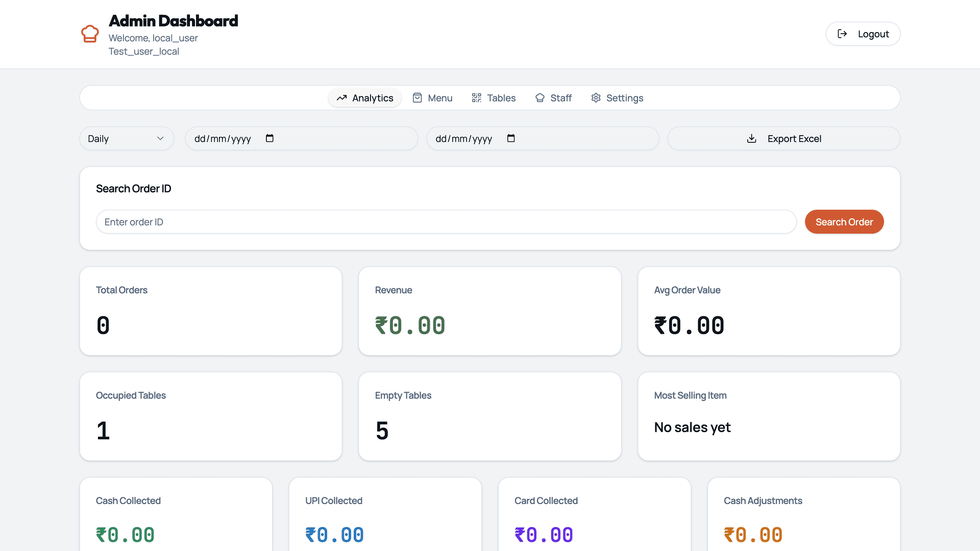Click the Logout button
This screenshot has height=551, width=980.
click(863, 34)
